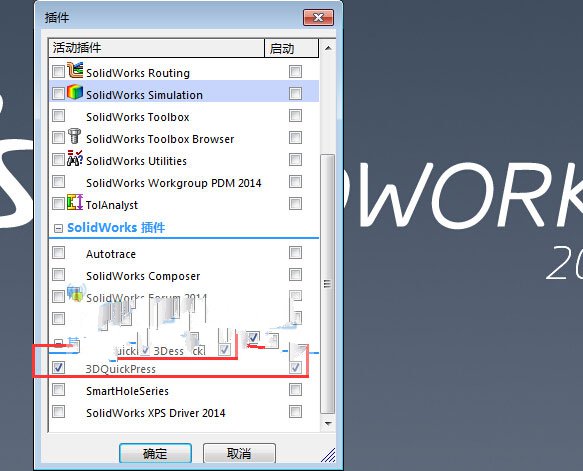
Task: Close the 插件 dialog window
Action: click(x=318, y=17)
